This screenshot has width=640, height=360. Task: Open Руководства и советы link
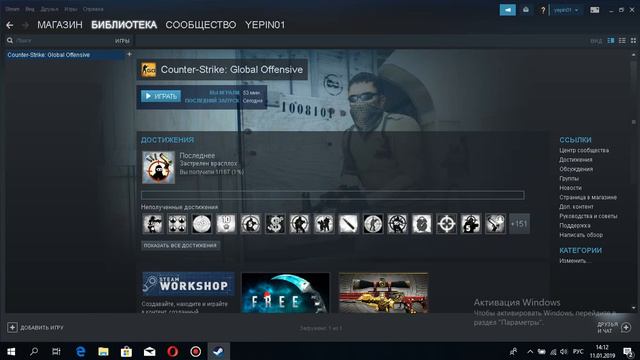(x=588, y=216)
